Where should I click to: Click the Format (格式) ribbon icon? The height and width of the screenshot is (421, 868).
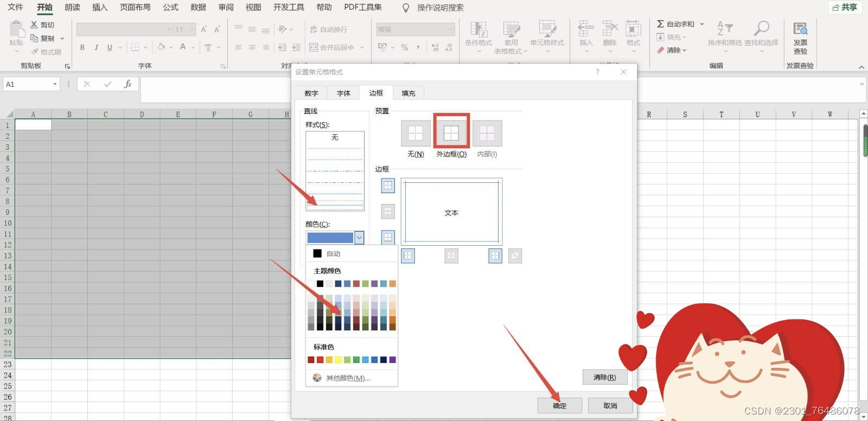click(x=633, y=29)
